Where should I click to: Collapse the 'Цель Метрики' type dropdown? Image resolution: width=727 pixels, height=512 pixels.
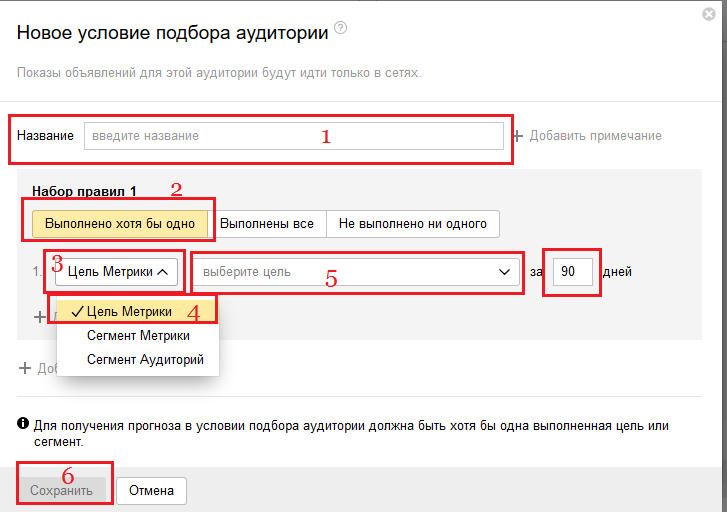click(x=116, y=272)
